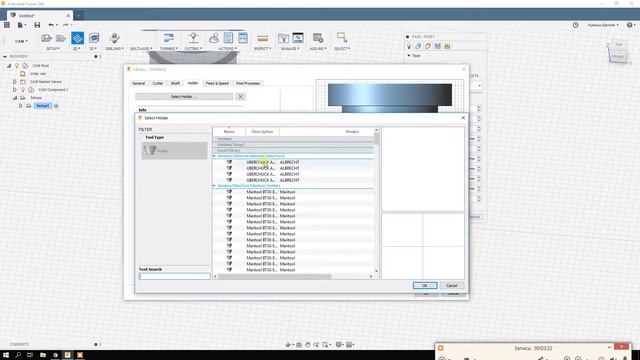640x360 pixels.
Task: Collapse the Setups node
Action: (x=14, y=98)
